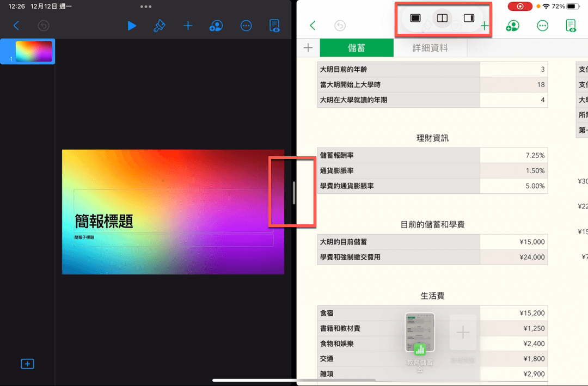Select the 儲蓄 sheet tab

(x=356, y=48)
